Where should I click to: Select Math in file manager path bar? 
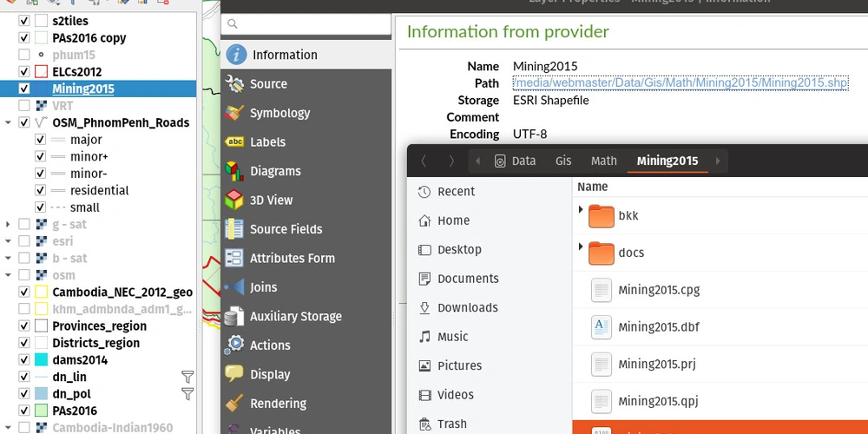click(x=603, y=161)
